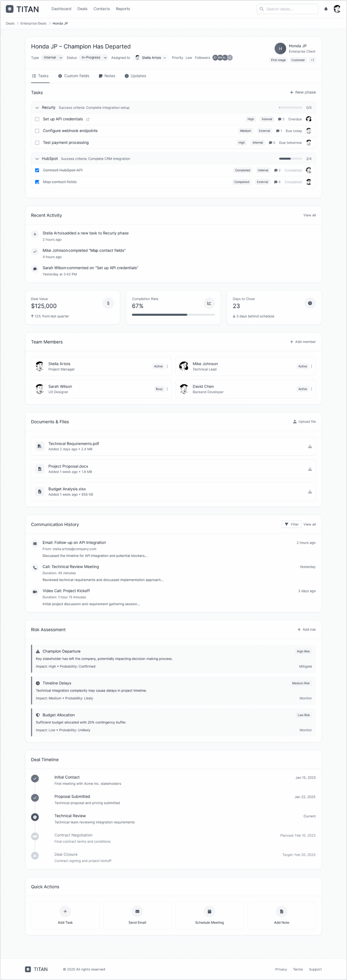The image size is (347, 980).
Task: Click the Filter button in Communication History
Action: (x=292, y=524)
